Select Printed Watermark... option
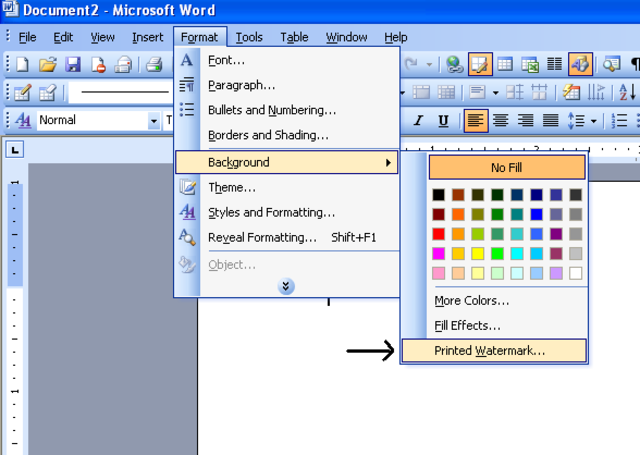 pyautogui.click(x=494, y=351)
